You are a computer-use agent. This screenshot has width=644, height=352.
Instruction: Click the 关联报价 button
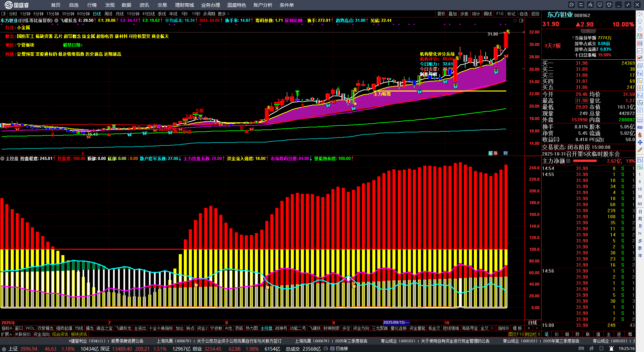tap(22, 334)
